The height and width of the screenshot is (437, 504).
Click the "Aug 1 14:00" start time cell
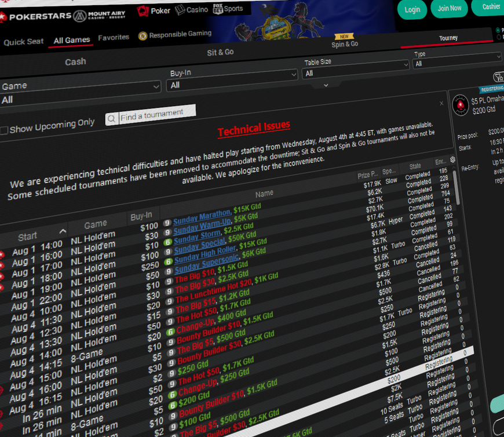click(37, 248)
